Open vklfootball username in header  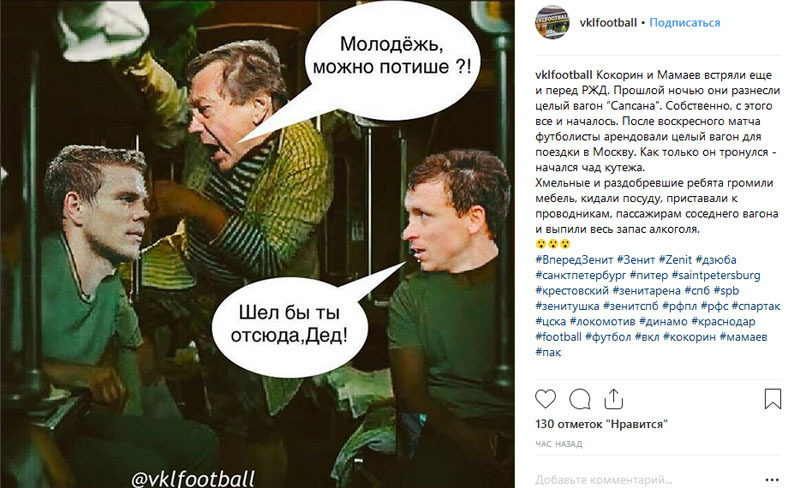click(x=608, y=22)
